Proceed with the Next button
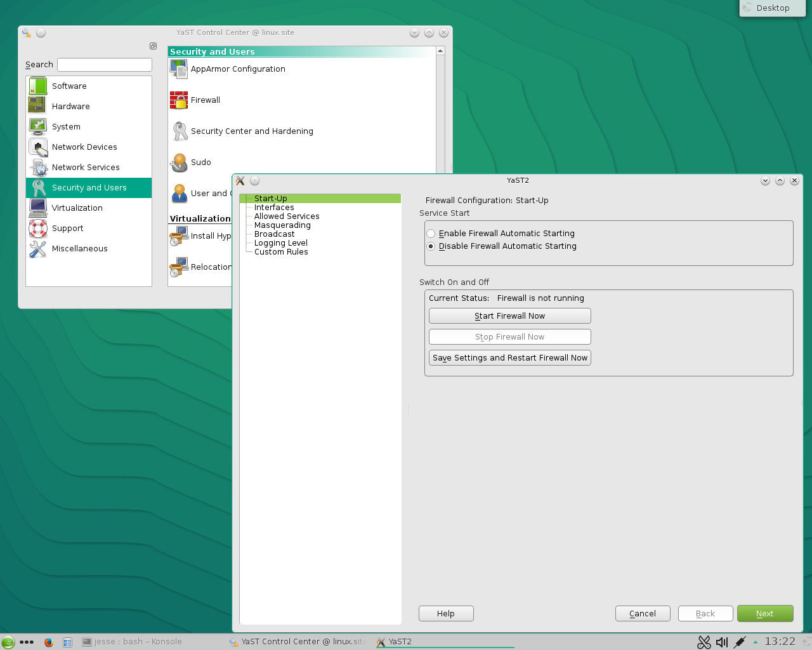Screen dimensions: 812x650 tap(765, 613)
